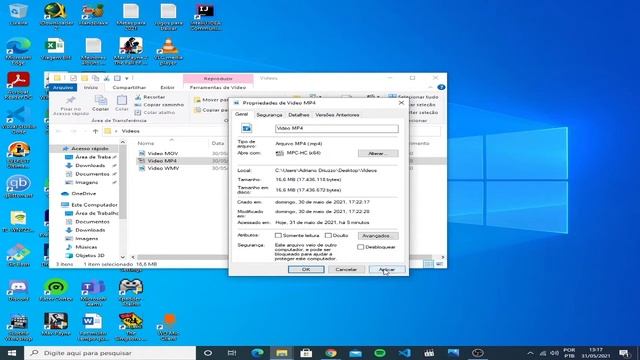
Task: Click the volume icon in system tray
Action: [x=555, y=353]
